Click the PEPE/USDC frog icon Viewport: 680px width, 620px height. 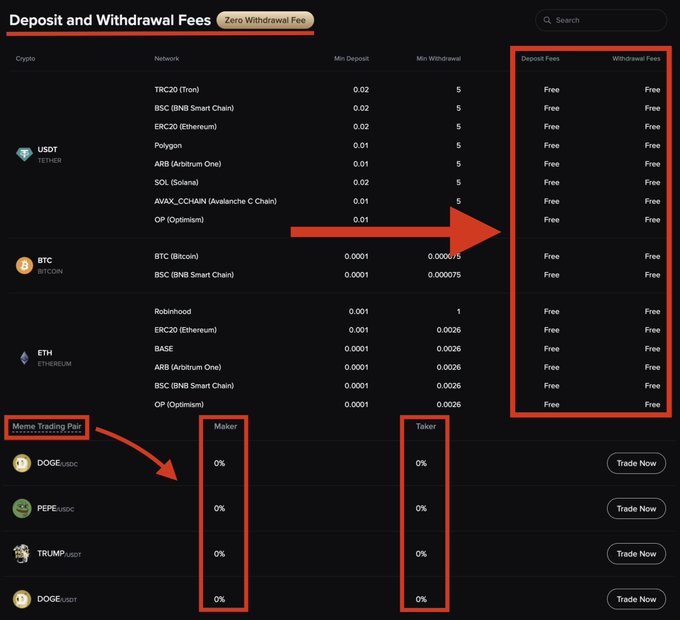pos(22,509)
